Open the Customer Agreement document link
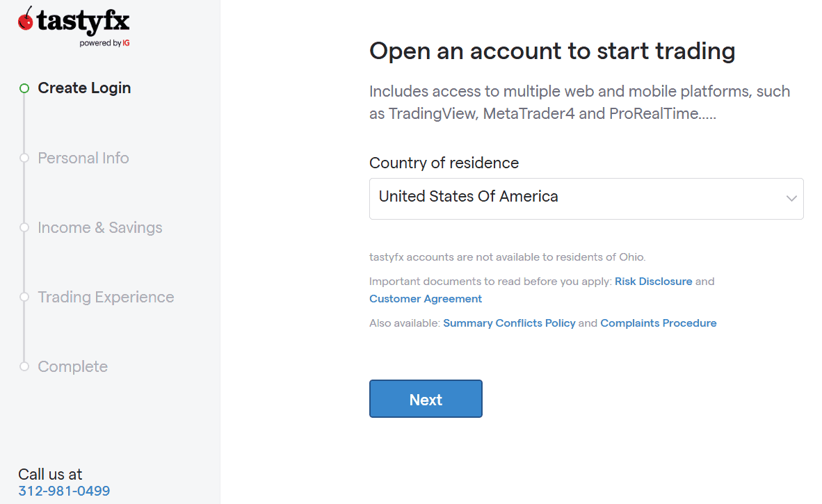The image size is (822, 504). coord(426,299)
